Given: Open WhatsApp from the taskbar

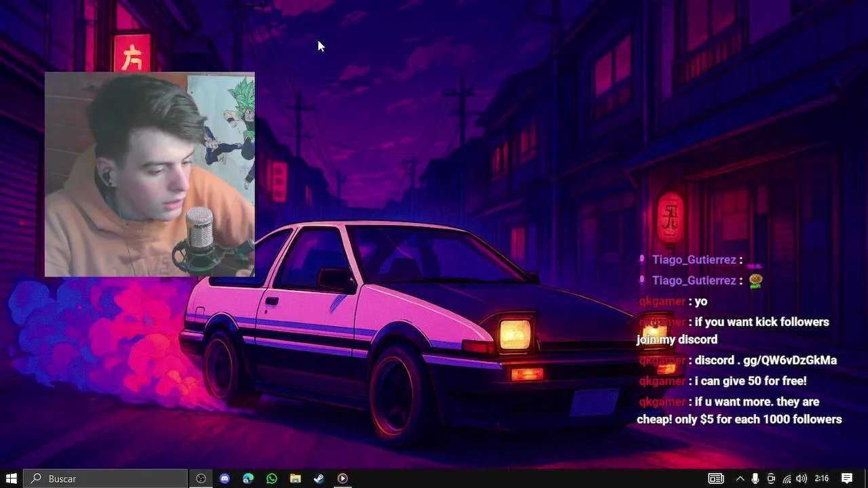Looking at the screenshot, I should click(272, 479).
